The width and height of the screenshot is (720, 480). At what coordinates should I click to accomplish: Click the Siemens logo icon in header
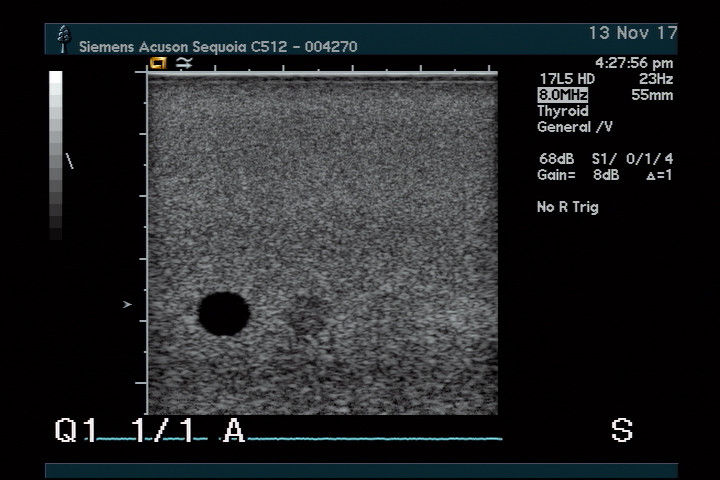pyautogui.click(x=65, y=39)
